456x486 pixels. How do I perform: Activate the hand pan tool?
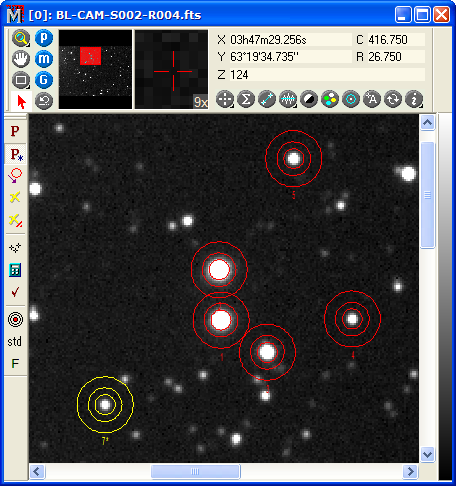click(21, 59)
